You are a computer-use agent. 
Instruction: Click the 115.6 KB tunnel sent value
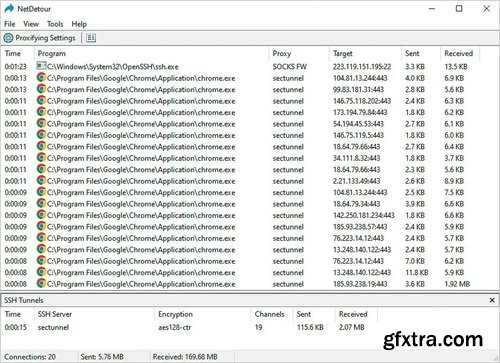[x=310, y=327]
